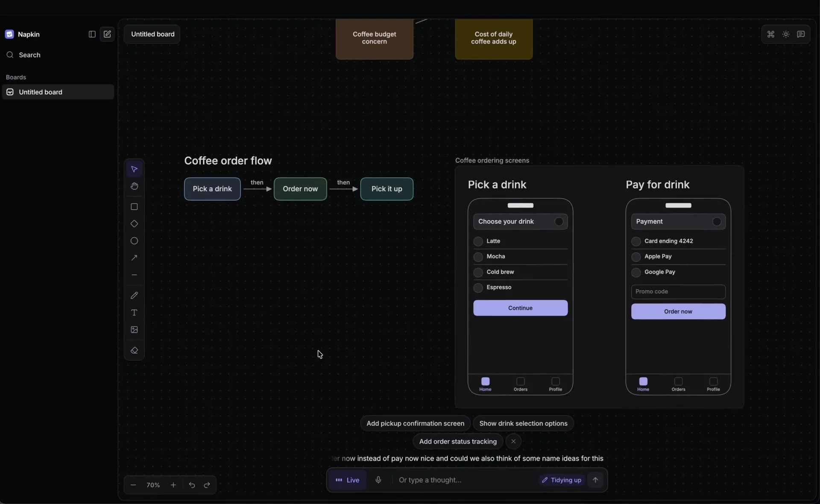The width and height of the screenshot is (820, 504).
Task: Select the hand pan tool
Action: tap(134, 186)
